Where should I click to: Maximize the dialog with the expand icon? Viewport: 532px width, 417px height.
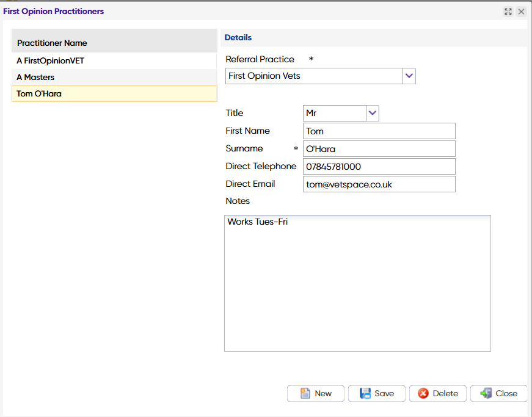tap(508, 12)
